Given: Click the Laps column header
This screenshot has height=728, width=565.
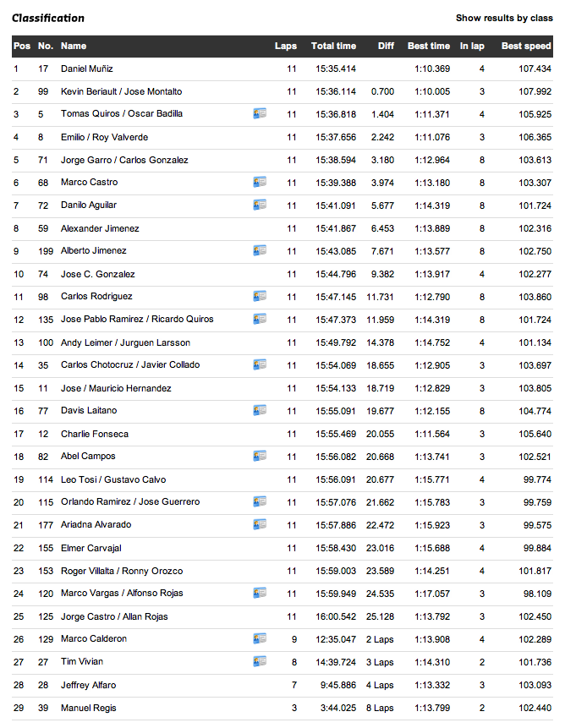Looking at the screenshot, I should coord(286,46).
